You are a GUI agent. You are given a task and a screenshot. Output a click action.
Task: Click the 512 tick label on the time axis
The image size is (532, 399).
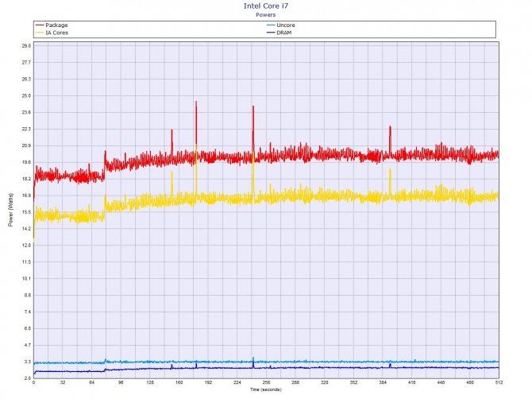click(499, 382)
